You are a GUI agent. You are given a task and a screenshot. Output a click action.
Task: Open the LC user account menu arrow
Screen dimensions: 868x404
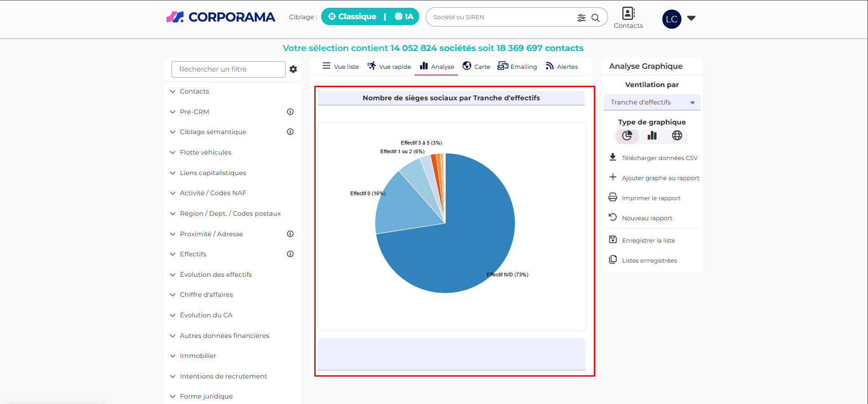[691, 18]
